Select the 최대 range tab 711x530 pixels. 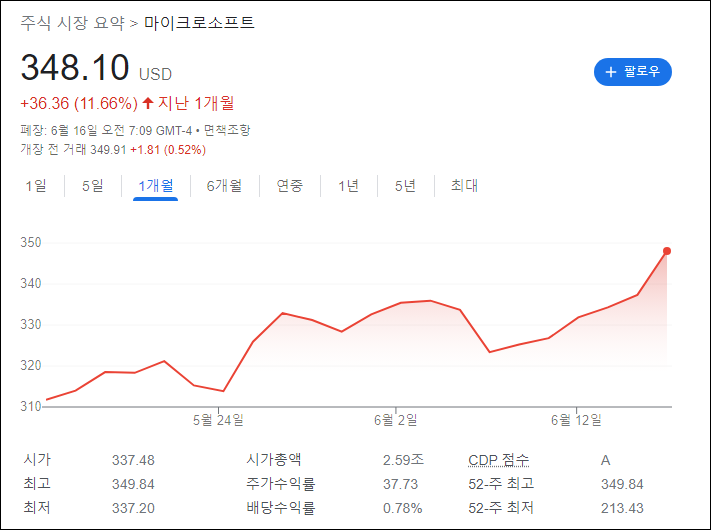tap(464, 185)
